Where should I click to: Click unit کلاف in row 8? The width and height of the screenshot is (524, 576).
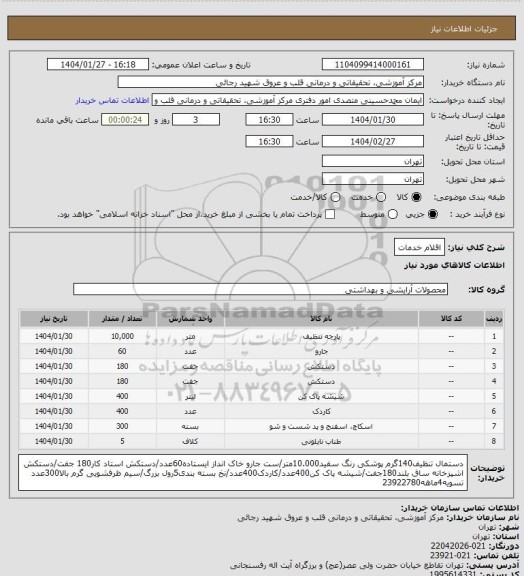point(190,442)
